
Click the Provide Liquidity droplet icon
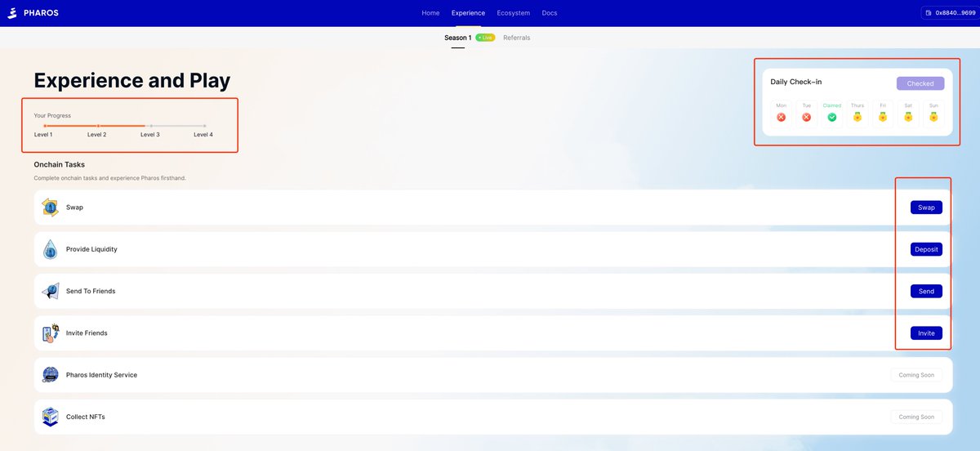click(50, 249)
